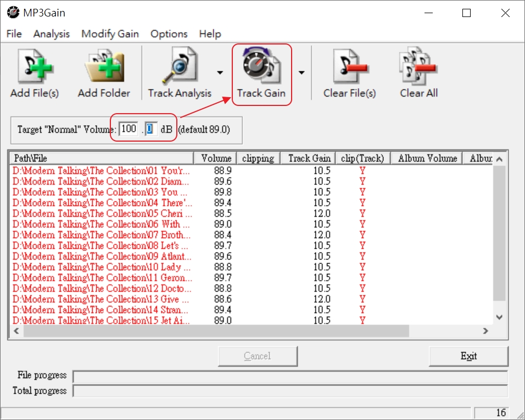Screen dimensions: 525x420
Task: Open the Modify Gain menu
Action: [x=110, y=34]
